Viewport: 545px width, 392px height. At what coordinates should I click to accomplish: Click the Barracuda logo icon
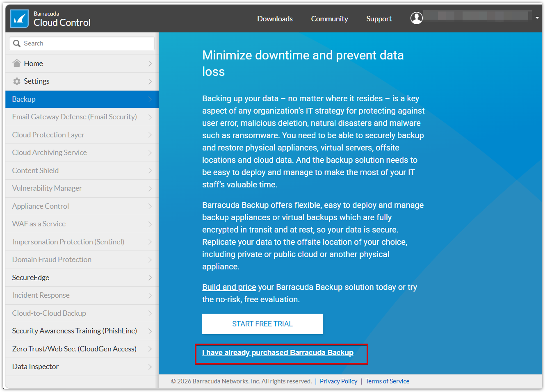coord(19,19)
